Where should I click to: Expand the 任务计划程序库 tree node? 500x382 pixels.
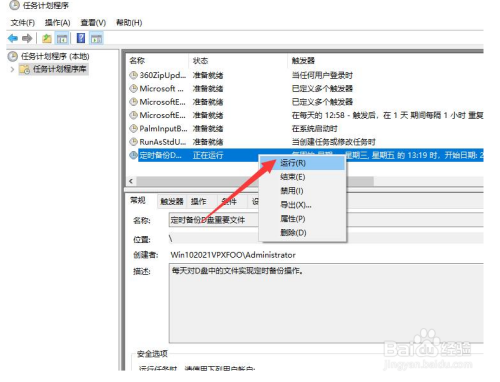point(12,69)
